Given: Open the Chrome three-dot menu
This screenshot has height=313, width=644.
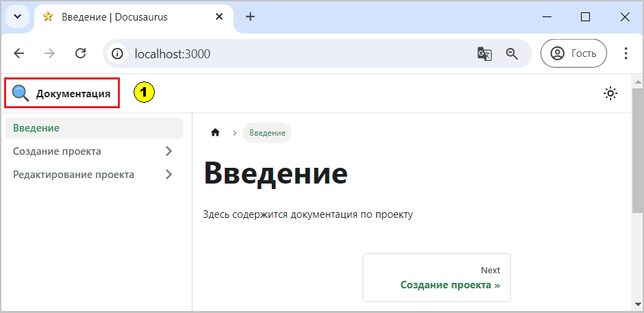Looking at the screenshot, I should (626, 53).
